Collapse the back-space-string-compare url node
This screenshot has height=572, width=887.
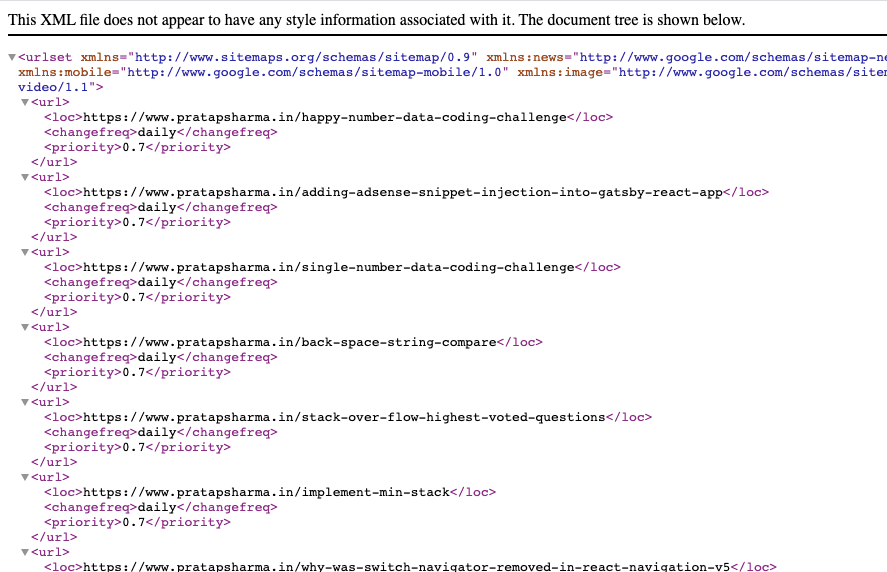(25, 327)
